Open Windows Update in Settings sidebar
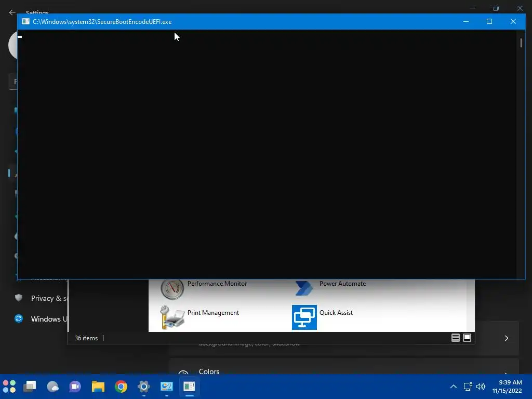The image size is (532, 399). (x=41, y=319)
